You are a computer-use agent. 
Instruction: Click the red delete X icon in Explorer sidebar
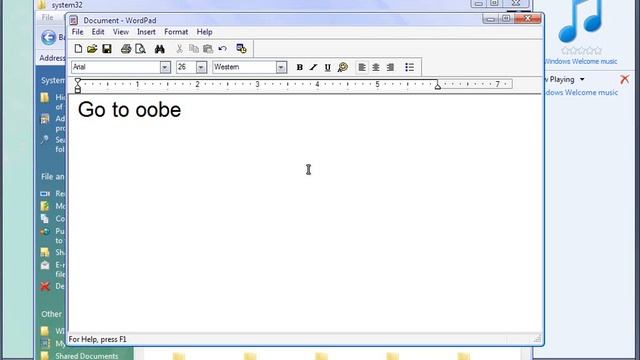45,286
